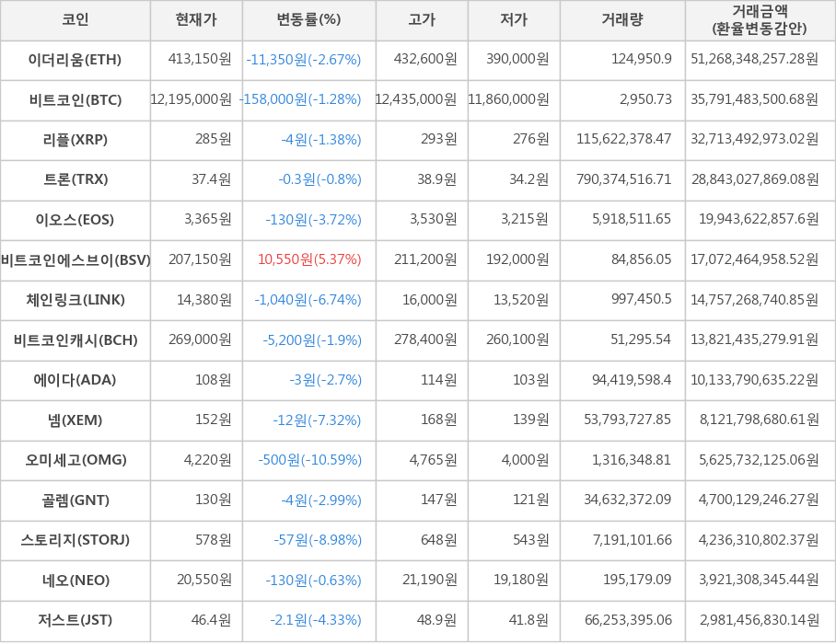
Task: Open the 비트코인(BTC) coin name
Action: [75, 100]
